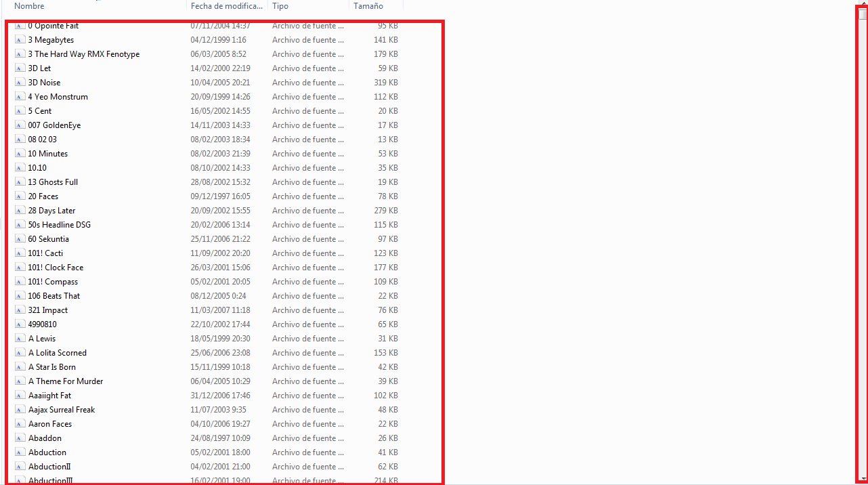Click the file name 4990810
The image size is (868, 485).
(42, 324)
